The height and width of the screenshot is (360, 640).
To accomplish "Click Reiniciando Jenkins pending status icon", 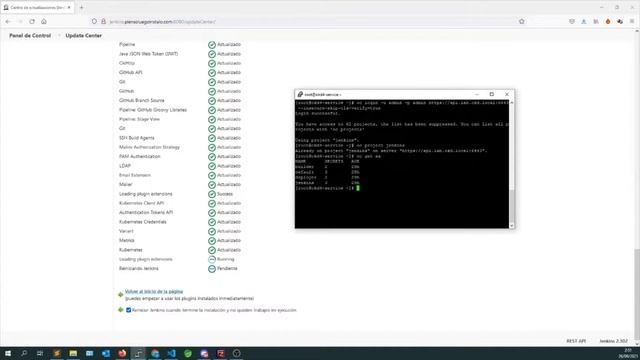I will coord(212,269).
